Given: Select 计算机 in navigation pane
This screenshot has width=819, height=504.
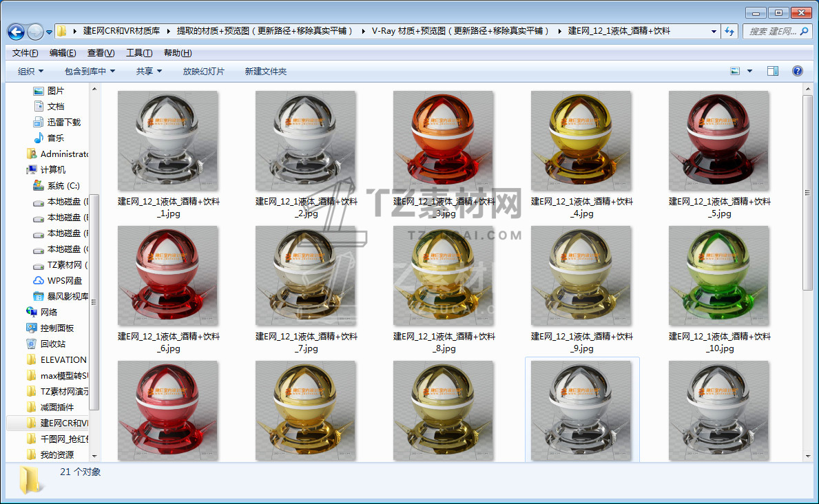Looking at the screenshot, I should point(46,169).
